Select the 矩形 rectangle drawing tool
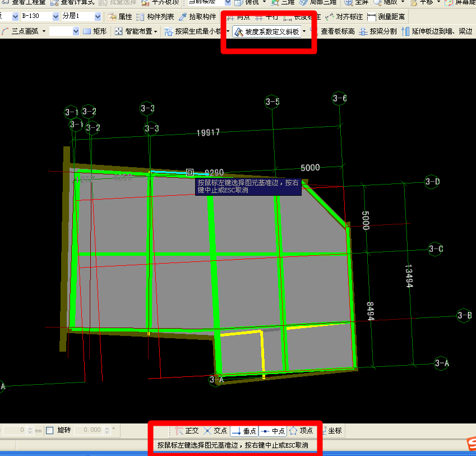The image size is (476, 456). (95, 31)
